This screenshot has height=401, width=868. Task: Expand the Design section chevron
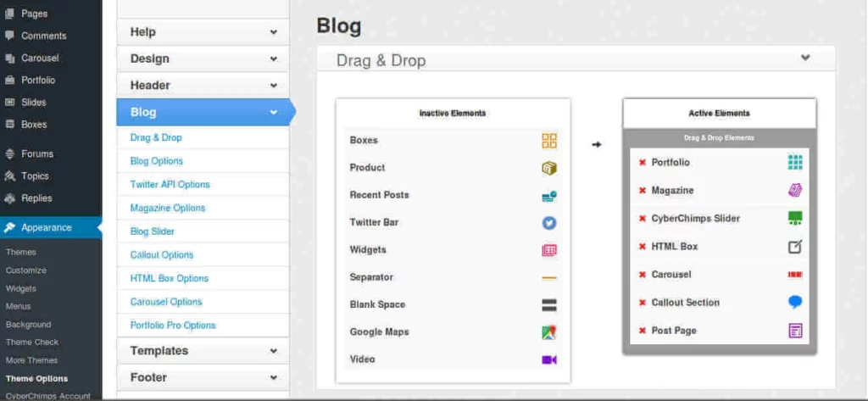[274, 58]
